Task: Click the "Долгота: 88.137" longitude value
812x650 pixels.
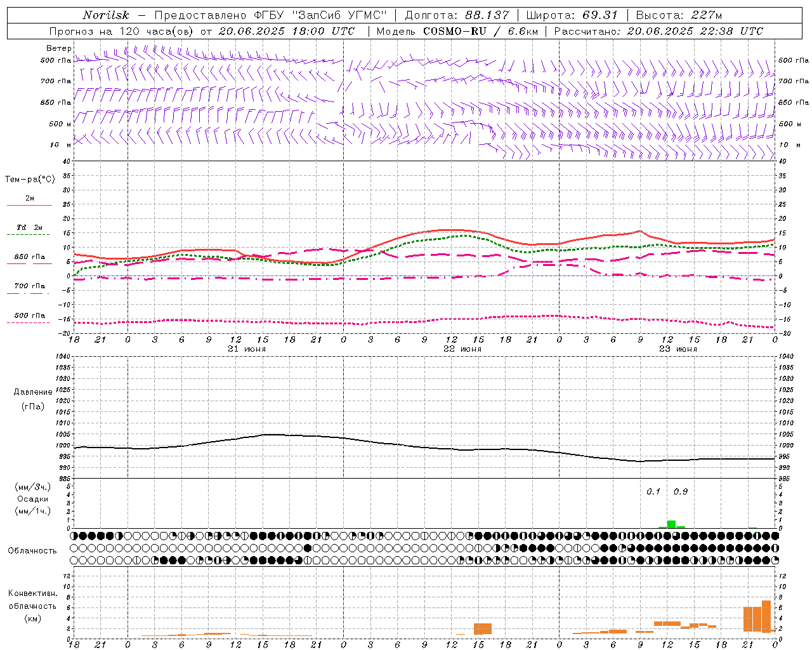Action: click(x=457, y=15)
